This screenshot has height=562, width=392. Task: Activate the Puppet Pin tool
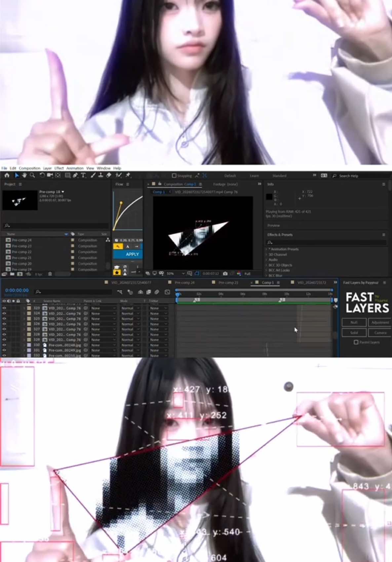(128, 175)
